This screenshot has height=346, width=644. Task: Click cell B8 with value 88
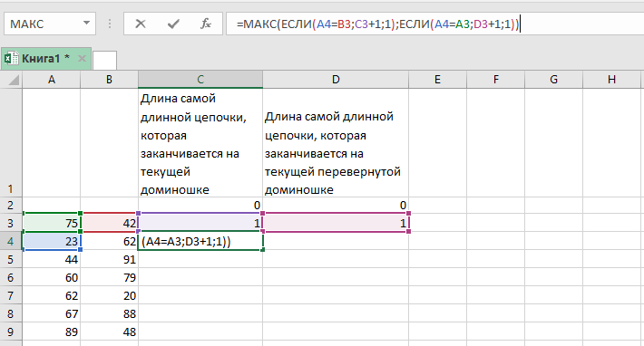tap(109, 313)
